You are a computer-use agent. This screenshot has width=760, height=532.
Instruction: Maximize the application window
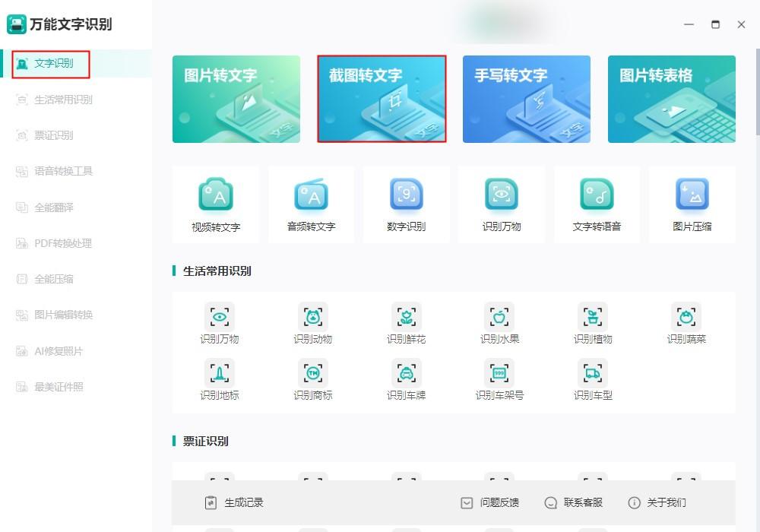point(715,24)
